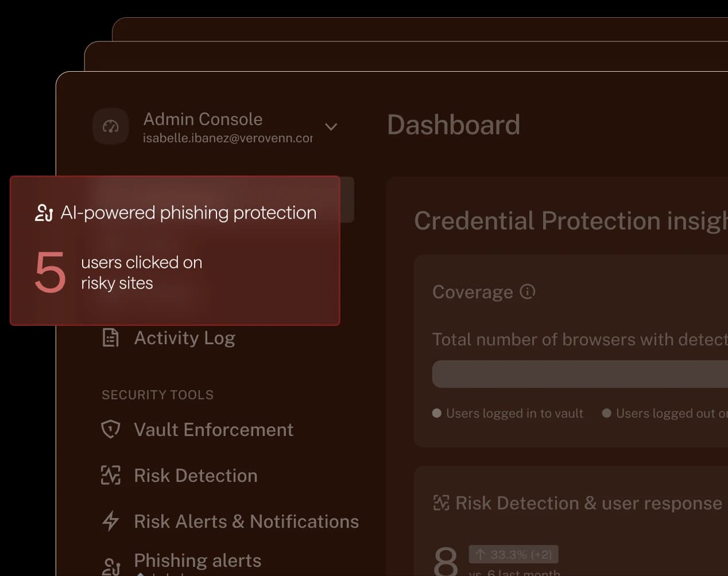Click the "users clicked on risky sites" text

(141, 273)
